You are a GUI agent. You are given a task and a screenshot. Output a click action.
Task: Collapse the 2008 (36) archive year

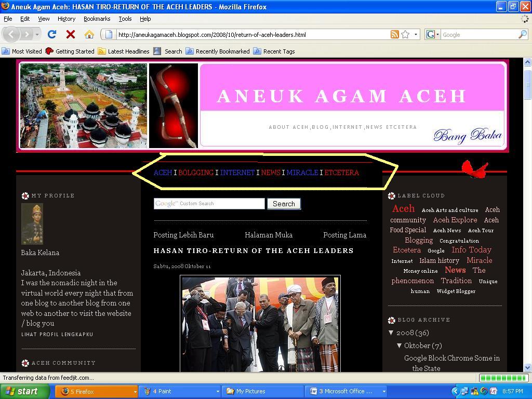391,333
